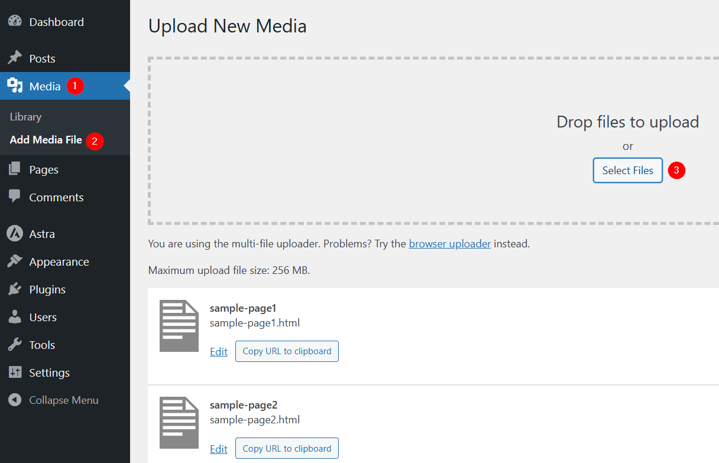Open the Posts menu item
Viewport: 719px width, 463px height.
65,58
